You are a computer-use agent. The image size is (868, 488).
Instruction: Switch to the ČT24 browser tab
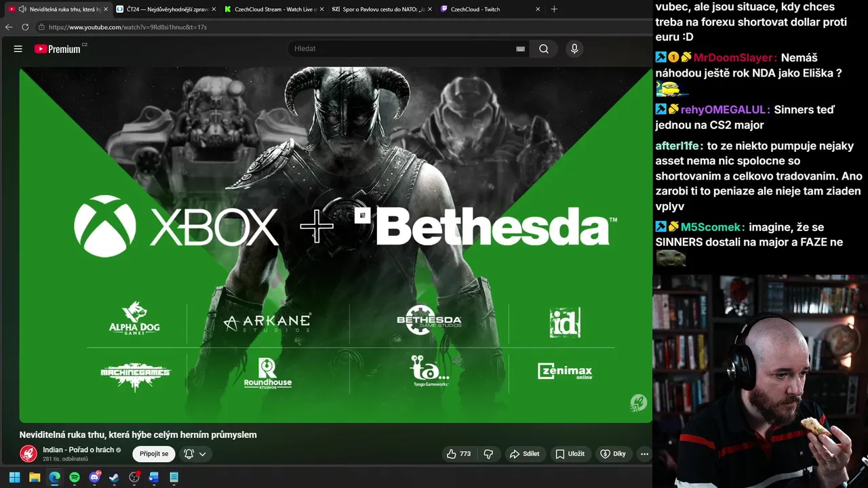[166, 9]
